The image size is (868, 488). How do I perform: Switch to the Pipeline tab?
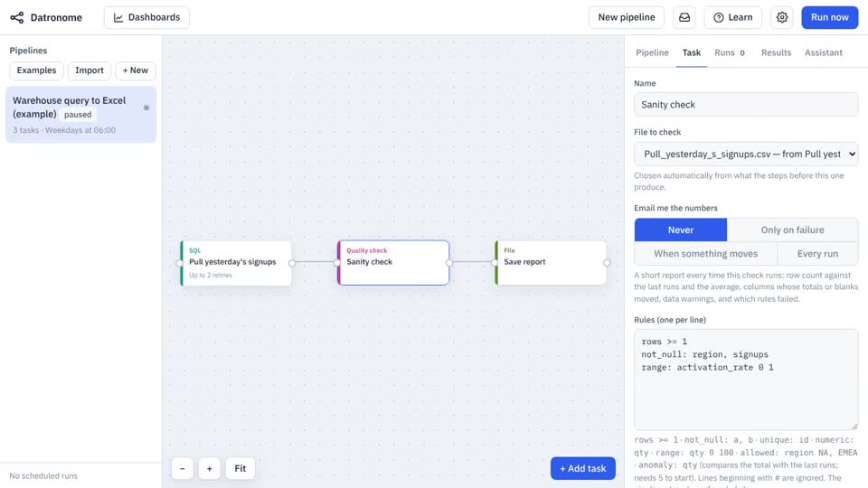coord(652,52)
